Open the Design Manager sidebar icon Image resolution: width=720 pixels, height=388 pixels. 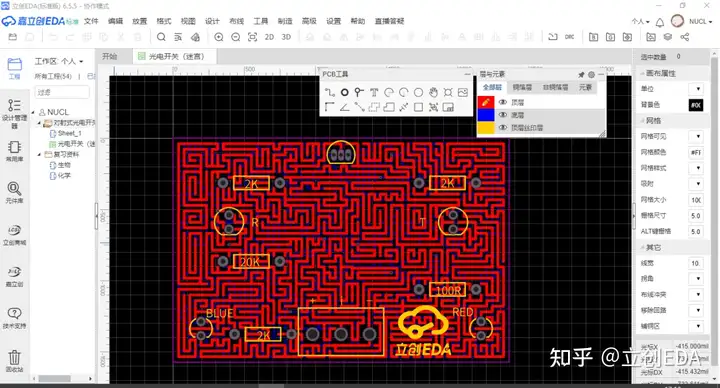14,113
